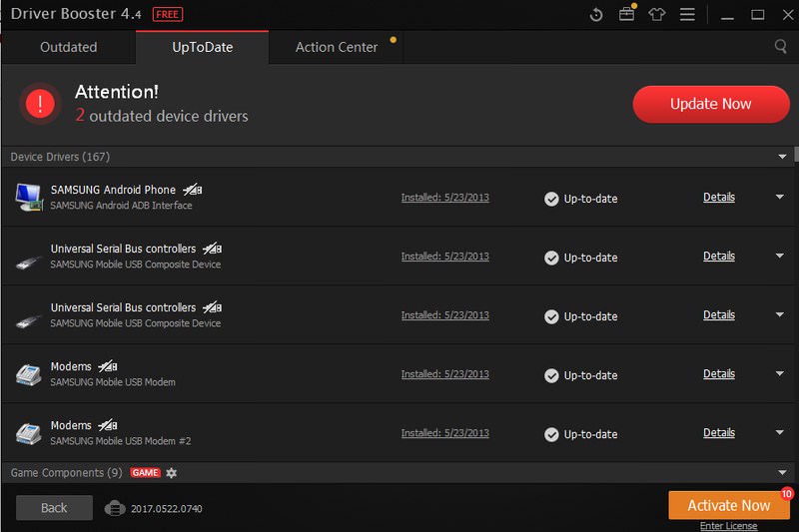Open the skin (t-shirt) icon

click(656, 14)
